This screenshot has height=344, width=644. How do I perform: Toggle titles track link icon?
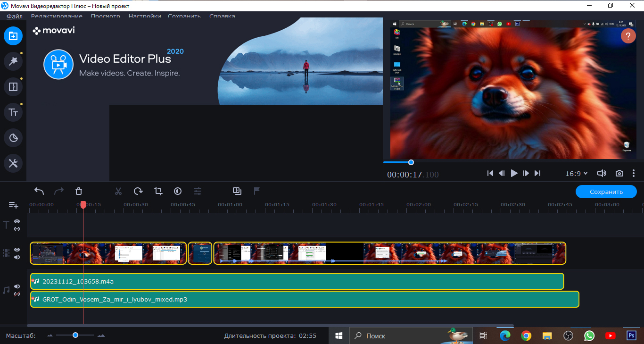(17, 229)
